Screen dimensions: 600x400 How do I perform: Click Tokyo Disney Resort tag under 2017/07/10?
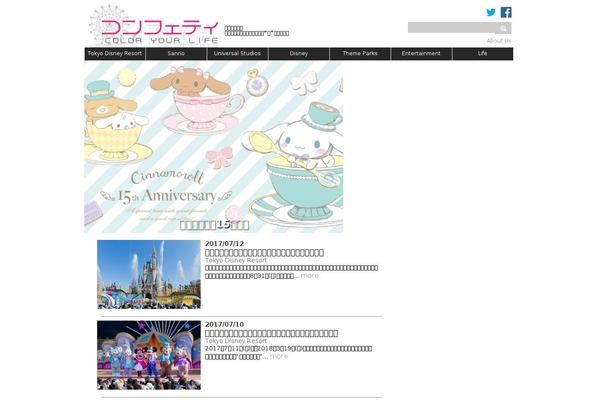(236, 341)
